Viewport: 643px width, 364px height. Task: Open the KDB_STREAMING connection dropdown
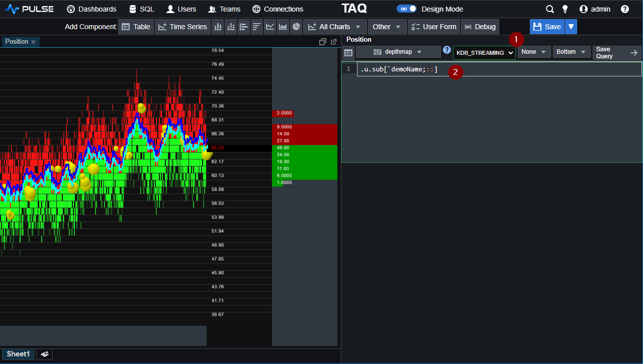pos(483,52)
